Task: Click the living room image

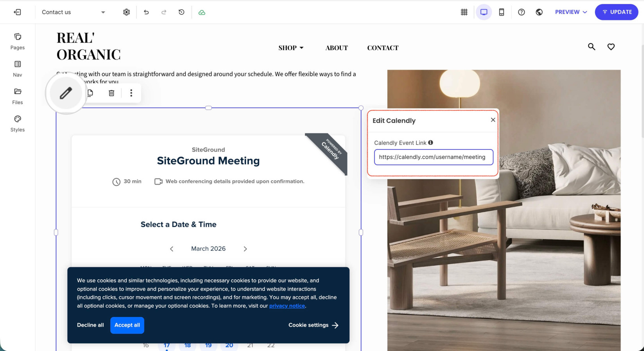Action: [x=504, y=211]
